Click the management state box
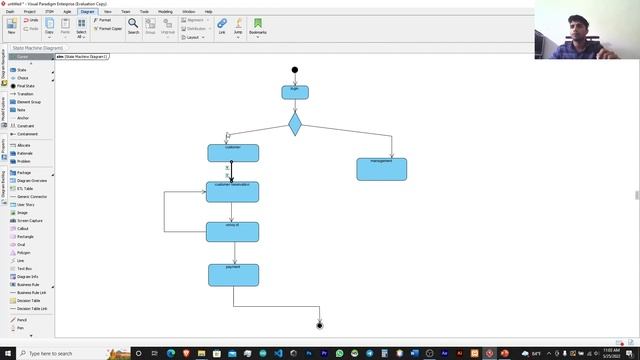The width and height of the screenshot is (640, 360). coord(382,169)
